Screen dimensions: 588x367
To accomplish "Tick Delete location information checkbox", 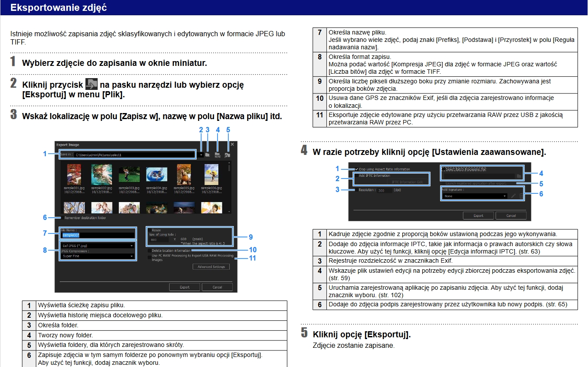I will [x=150, y=250].
